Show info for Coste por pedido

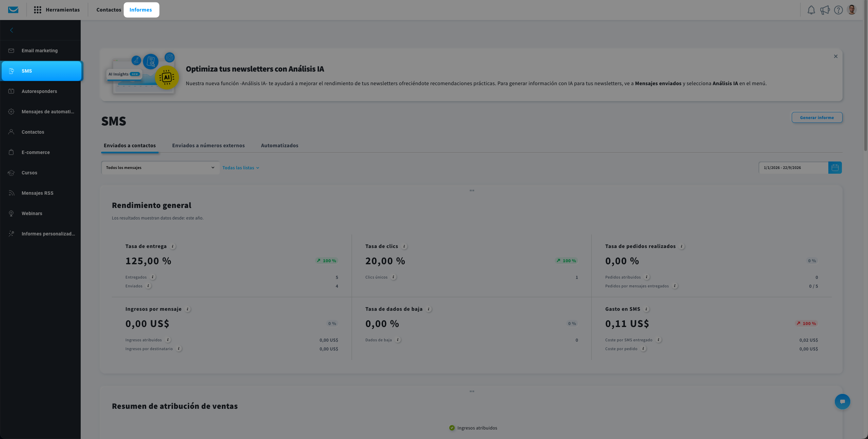click(643, 349)
